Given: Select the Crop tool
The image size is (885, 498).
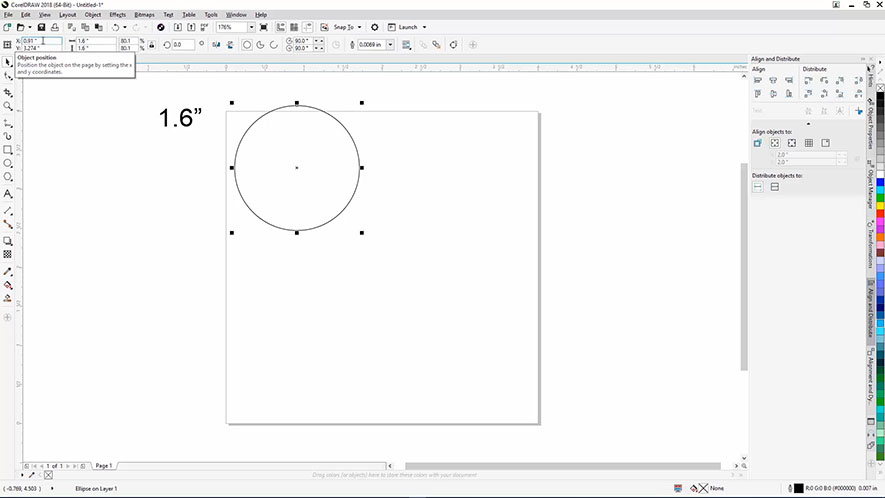Looking at the screenshot, I should [x=8, y=92].
